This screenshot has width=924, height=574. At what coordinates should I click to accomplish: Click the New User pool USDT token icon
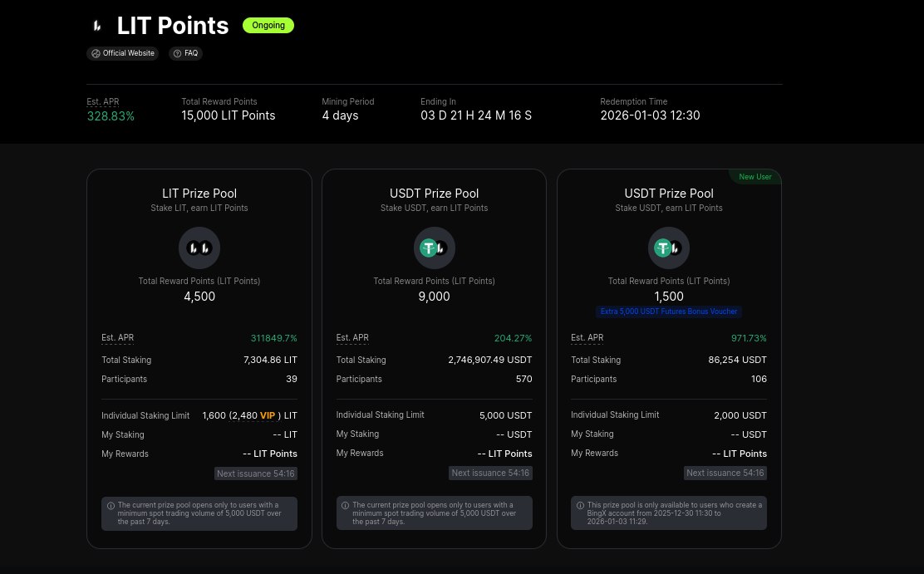click(668, 248)
